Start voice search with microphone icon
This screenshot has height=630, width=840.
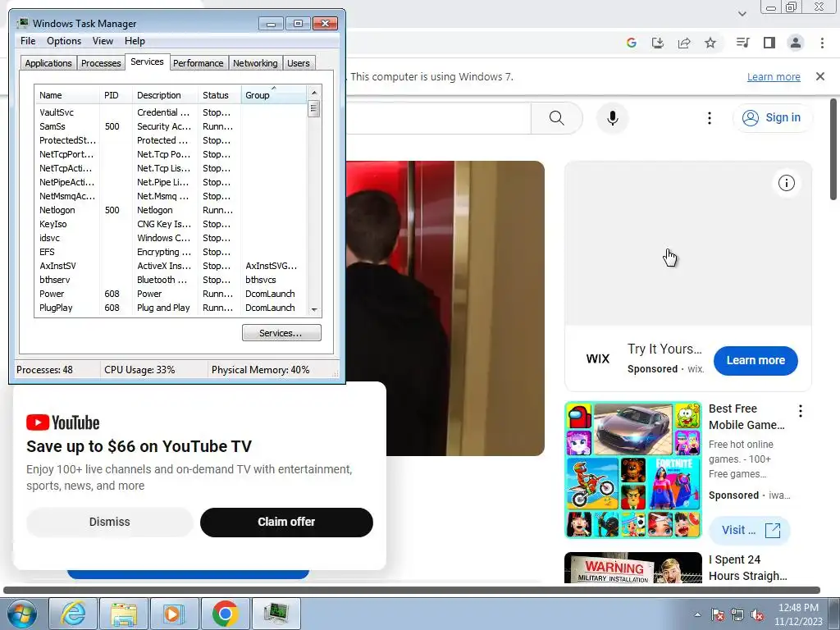point(612,118)
